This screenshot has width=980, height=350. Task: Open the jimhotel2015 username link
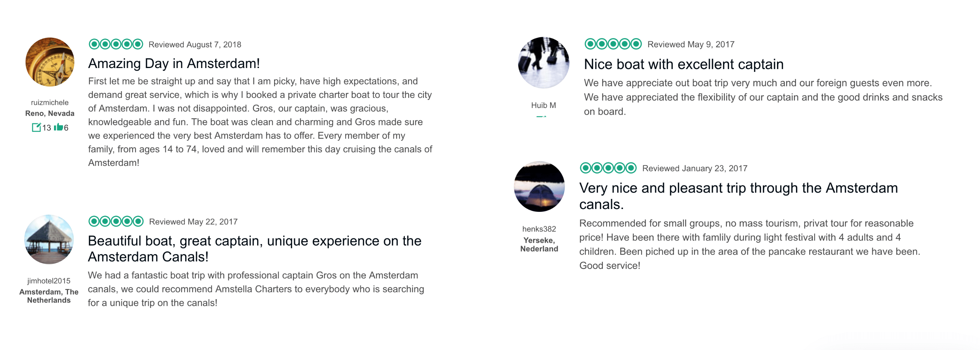point(49,281)
